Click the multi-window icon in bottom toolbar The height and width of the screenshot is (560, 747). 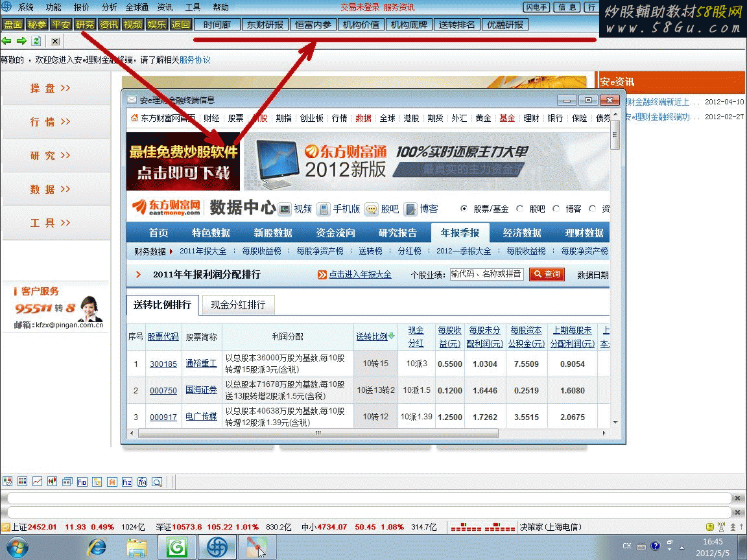pos(67,482)
